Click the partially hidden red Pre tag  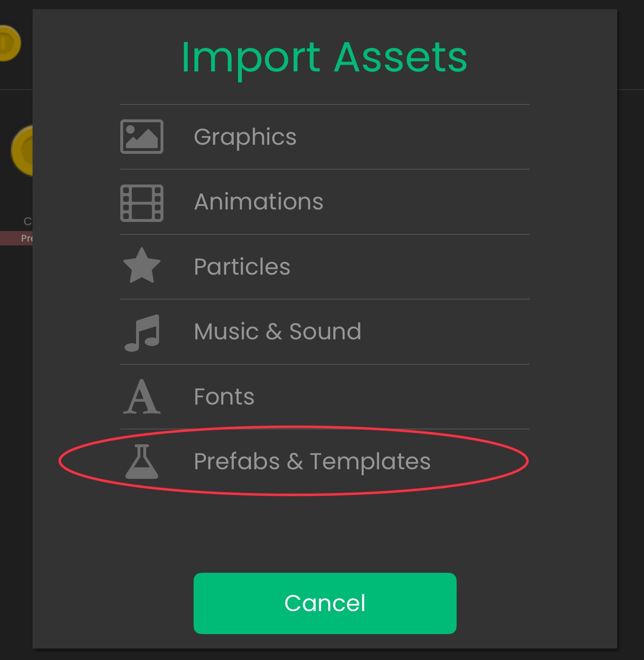[16, 238]
